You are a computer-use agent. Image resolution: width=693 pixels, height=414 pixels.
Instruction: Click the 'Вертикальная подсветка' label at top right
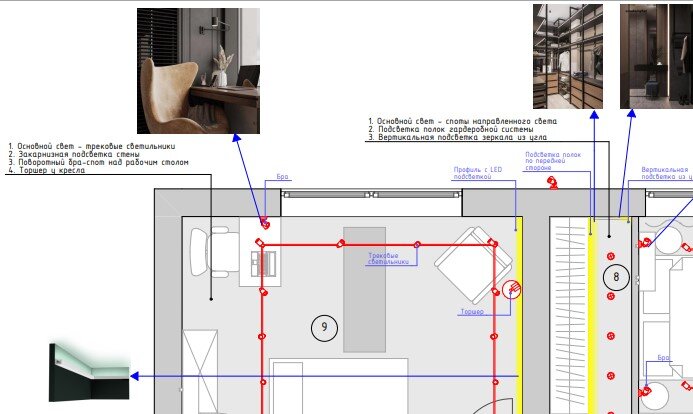coord(666,173)
